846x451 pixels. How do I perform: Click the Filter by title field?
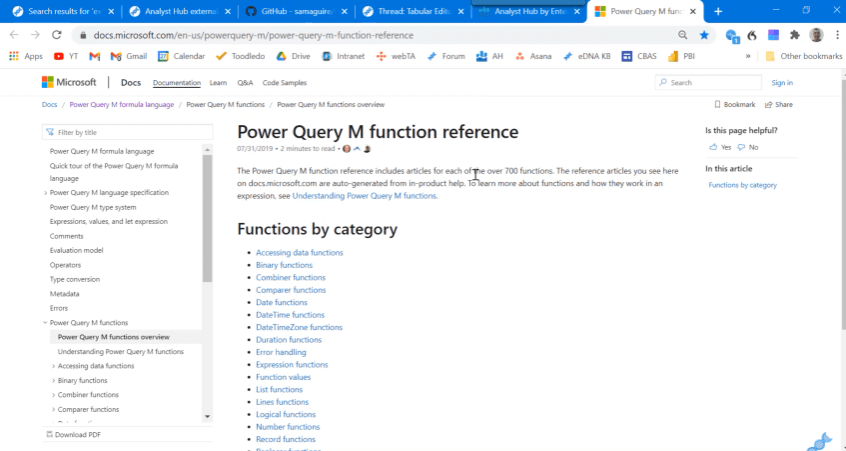[127, 132]
